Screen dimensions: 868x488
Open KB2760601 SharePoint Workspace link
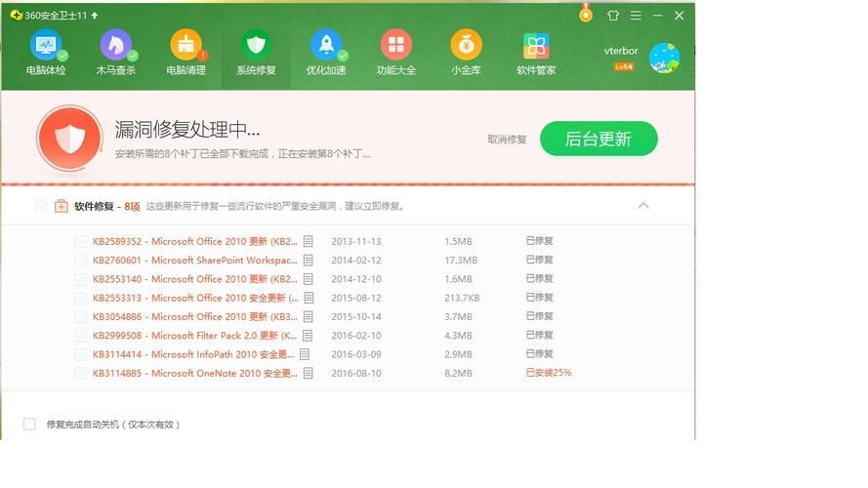[x=195, y=260]
